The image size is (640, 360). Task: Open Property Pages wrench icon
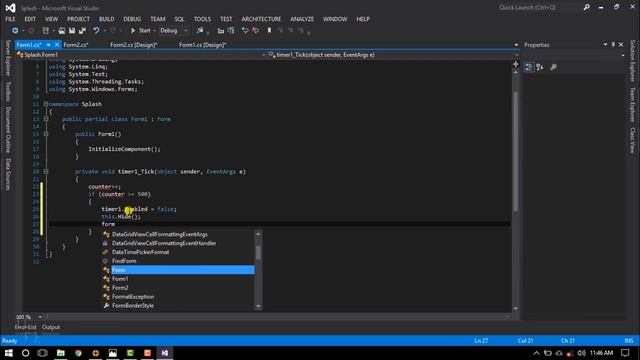553,67
